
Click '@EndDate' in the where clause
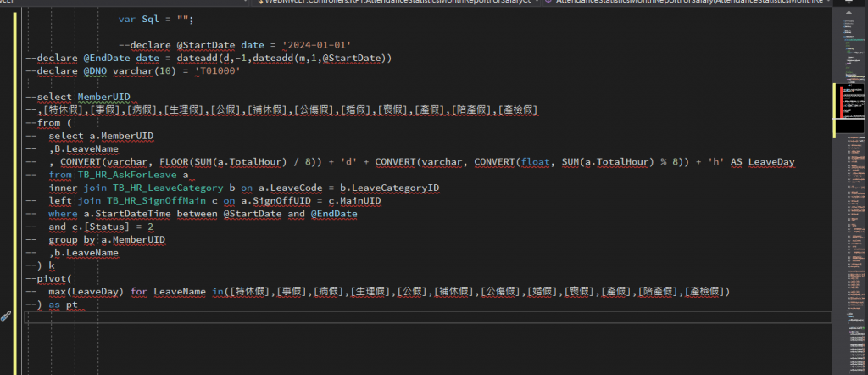[334, 214]
